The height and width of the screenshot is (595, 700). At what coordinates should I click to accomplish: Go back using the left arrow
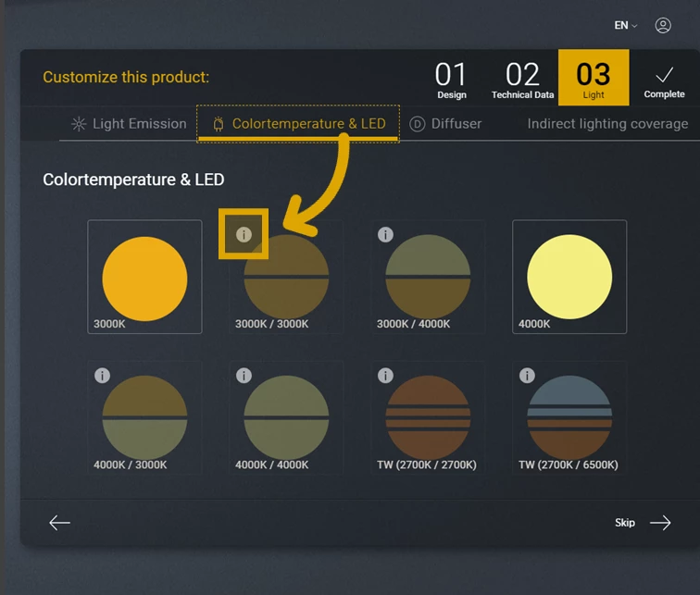point(60,523)
